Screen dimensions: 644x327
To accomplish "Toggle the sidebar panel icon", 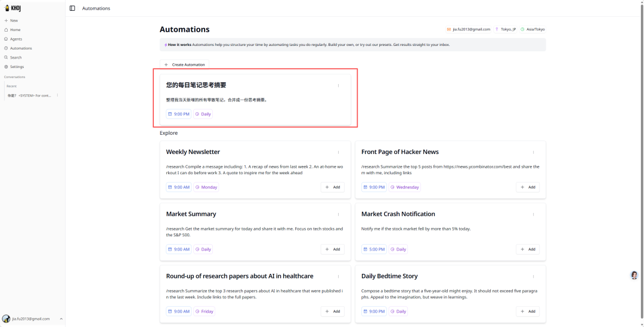I will 72,8.
